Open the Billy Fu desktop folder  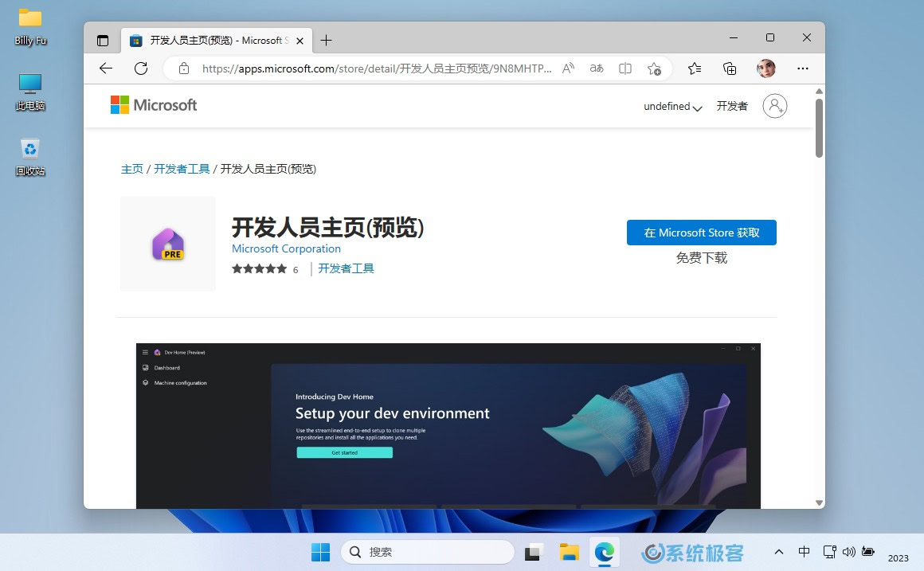pyautogui.click(x=30, y=27)
